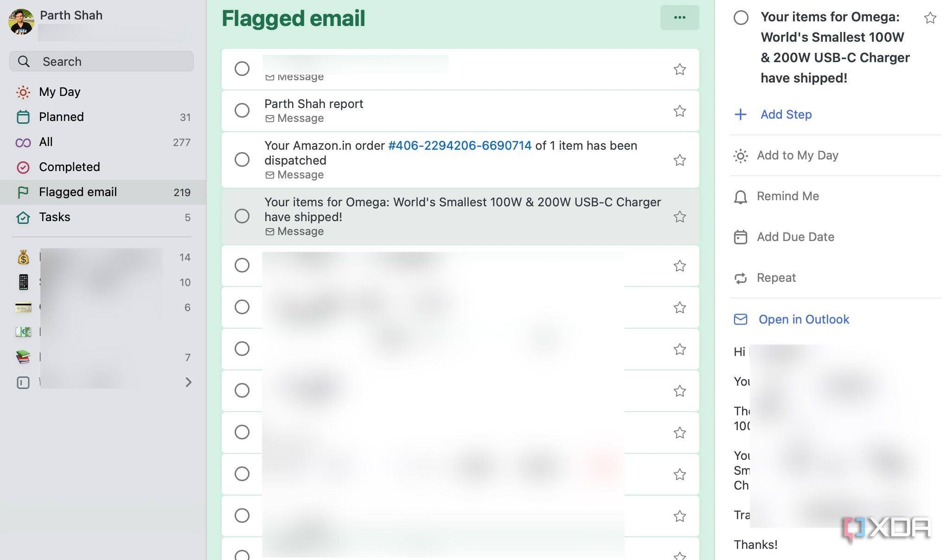Click the Add Due Date calendar icon
The height and width of the screenshot is (560, 947).
pyautogui.click(x=741, y=237)
